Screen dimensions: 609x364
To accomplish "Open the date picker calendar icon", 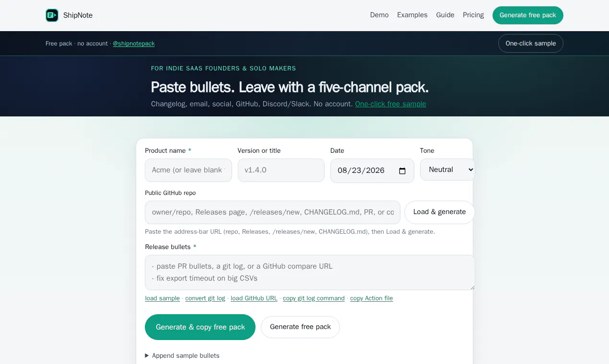I will click(x=402, y=171).
